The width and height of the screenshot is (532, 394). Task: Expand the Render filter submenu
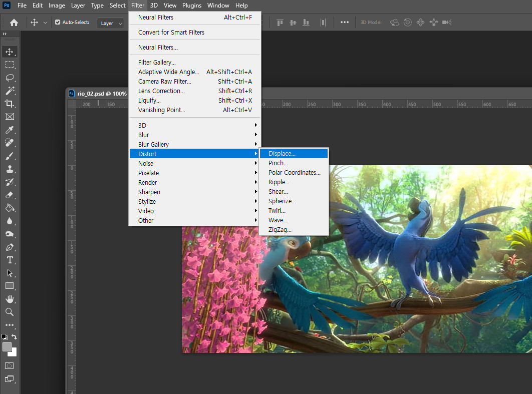point(195,182)
